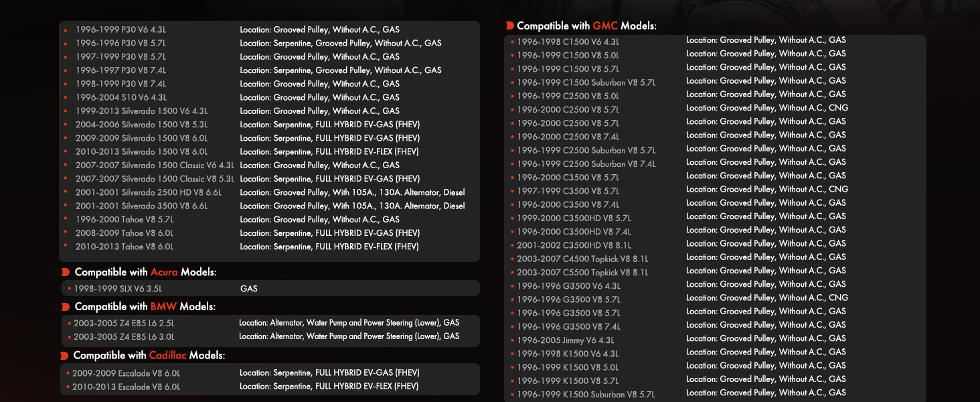Select GMC '1996-1999 C1500 V8 5.7L'
The image size is (980, 402).
click(568, 69)
